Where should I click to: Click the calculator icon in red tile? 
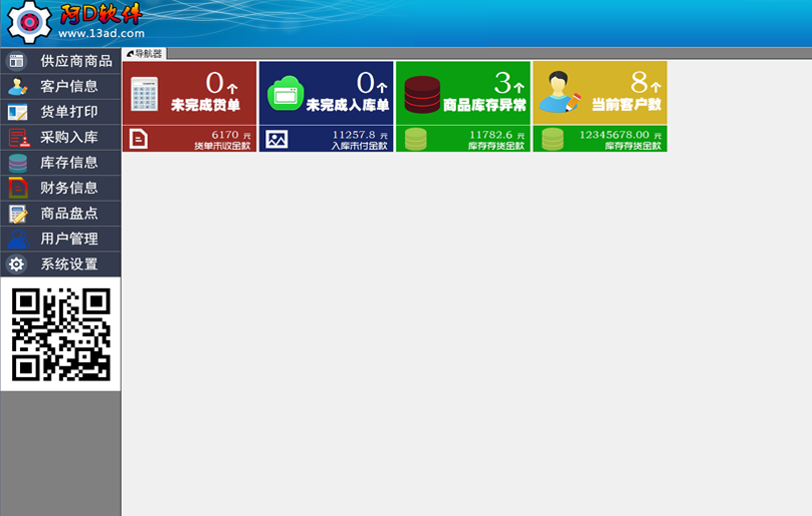[145, 94]
